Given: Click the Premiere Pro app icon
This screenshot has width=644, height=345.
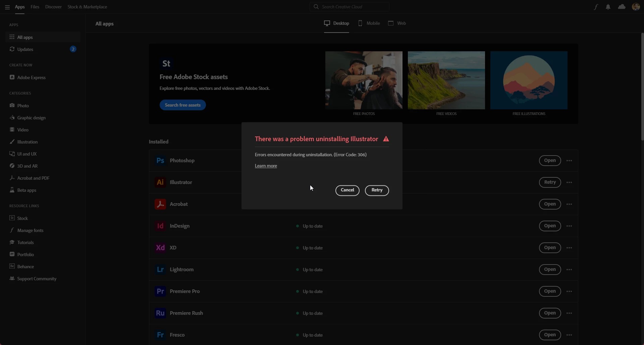Looking at the screenshot, I should (x=160, y=291).
